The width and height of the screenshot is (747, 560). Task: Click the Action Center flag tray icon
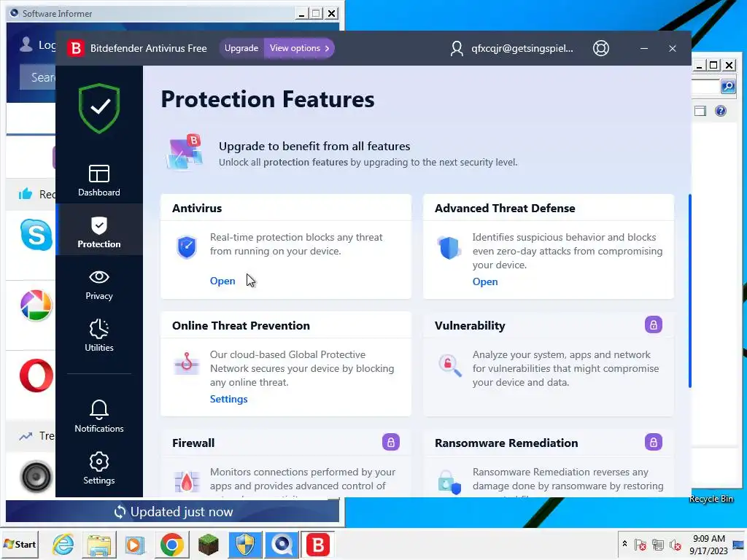pyautogui.click(x=640, y=544)
